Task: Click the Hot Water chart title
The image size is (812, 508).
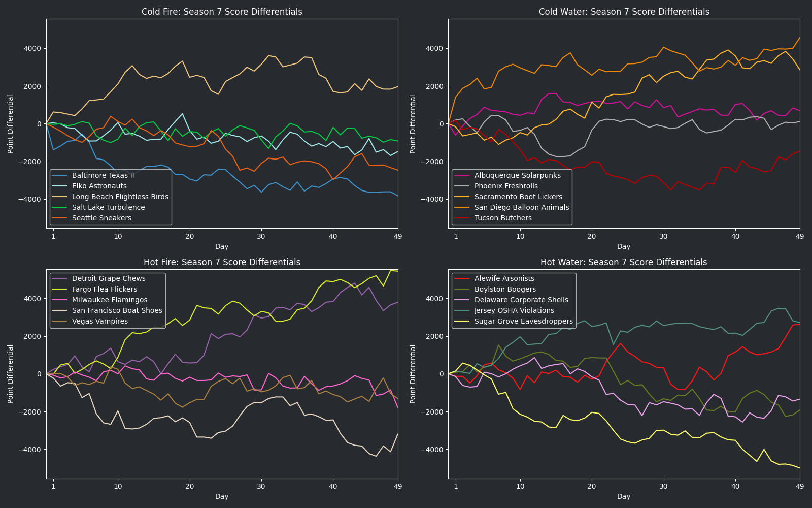Action: [x=624, y=262]
